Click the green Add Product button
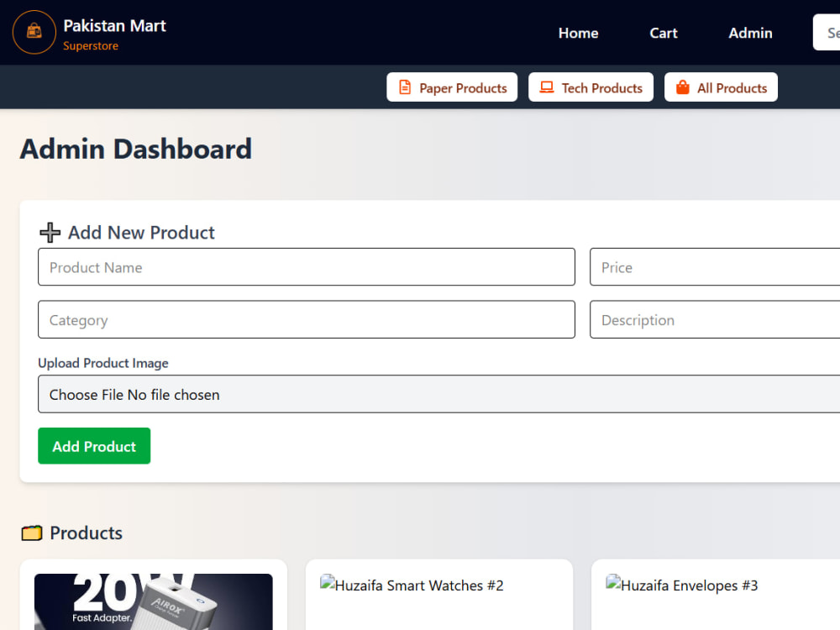The height and width of the screenshot is (630, 840). coord(94,446)
